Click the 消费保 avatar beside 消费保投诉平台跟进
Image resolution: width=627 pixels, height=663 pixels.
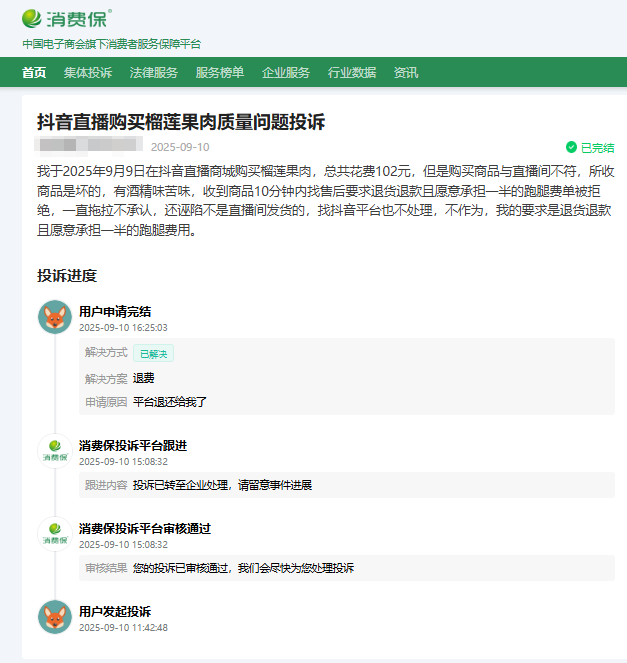(x=55, y=451)
